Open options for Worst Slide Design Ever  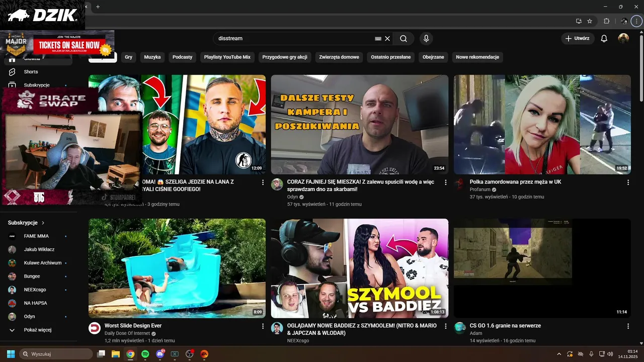[263, 326]
